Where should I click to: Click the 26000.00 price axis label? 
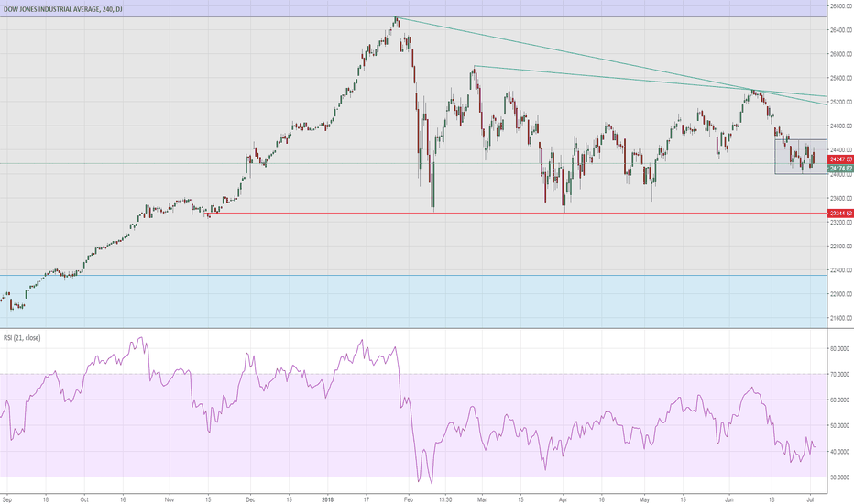tap(840, 54)
